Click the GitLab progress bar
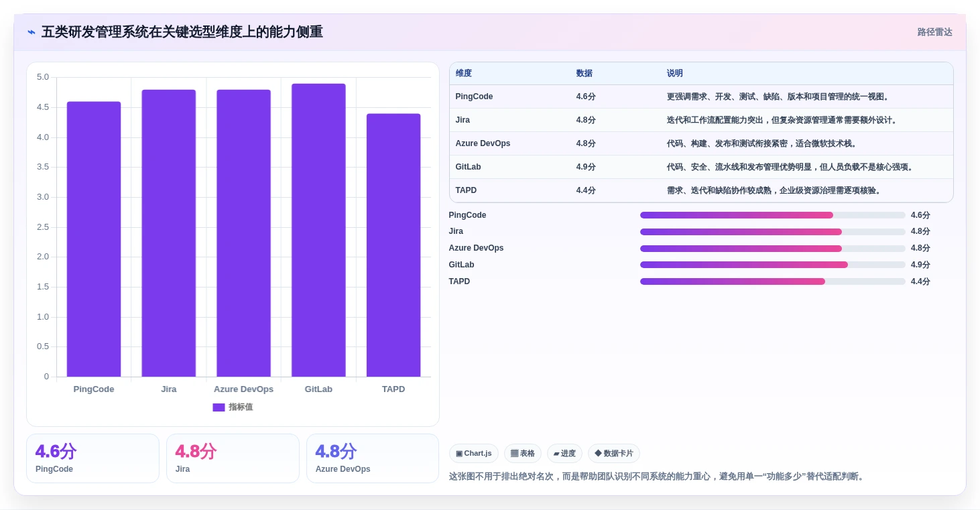The width and height of the screenshot is (980, 510). [773, 265]
